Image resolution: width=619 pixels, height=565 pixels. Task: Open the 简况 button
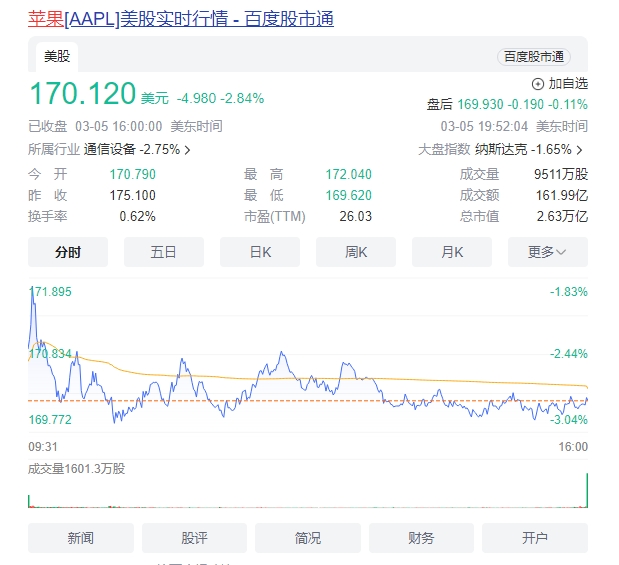(x=308, y=538)
